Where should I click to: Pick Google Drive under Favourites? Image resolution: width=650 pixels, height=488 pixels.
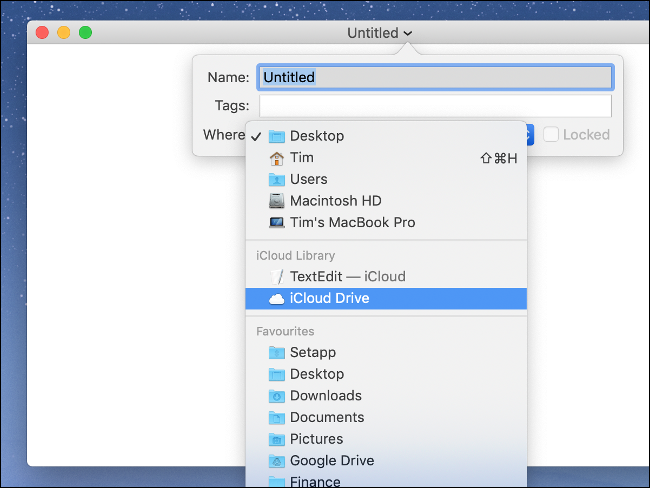pos(386,460)
